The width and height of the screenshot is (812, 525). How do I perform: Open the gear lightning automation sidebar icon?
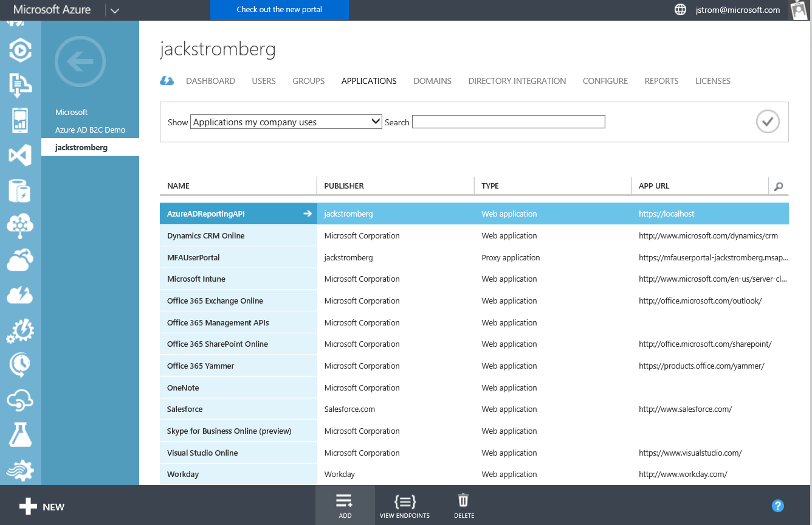click(20, 330)
